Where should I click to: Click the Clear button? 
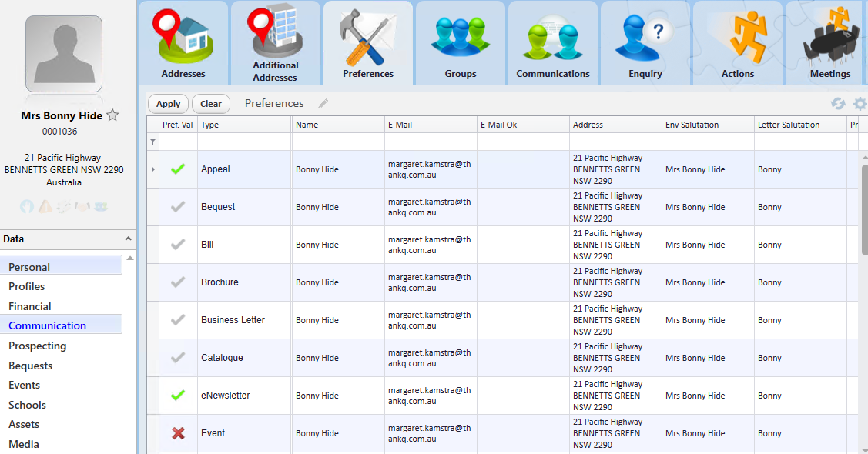(210, 103)
